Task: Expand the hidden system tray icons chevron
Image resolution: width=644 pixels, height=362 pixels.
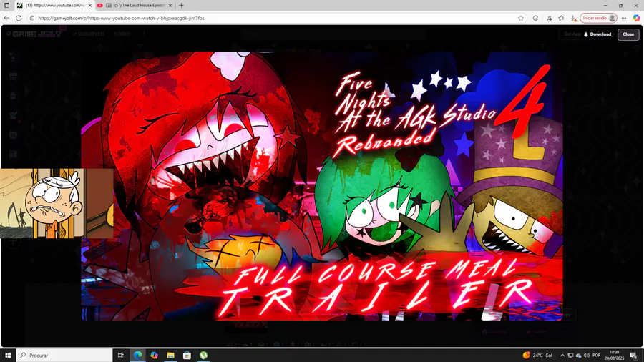Action: click(562, 355)
